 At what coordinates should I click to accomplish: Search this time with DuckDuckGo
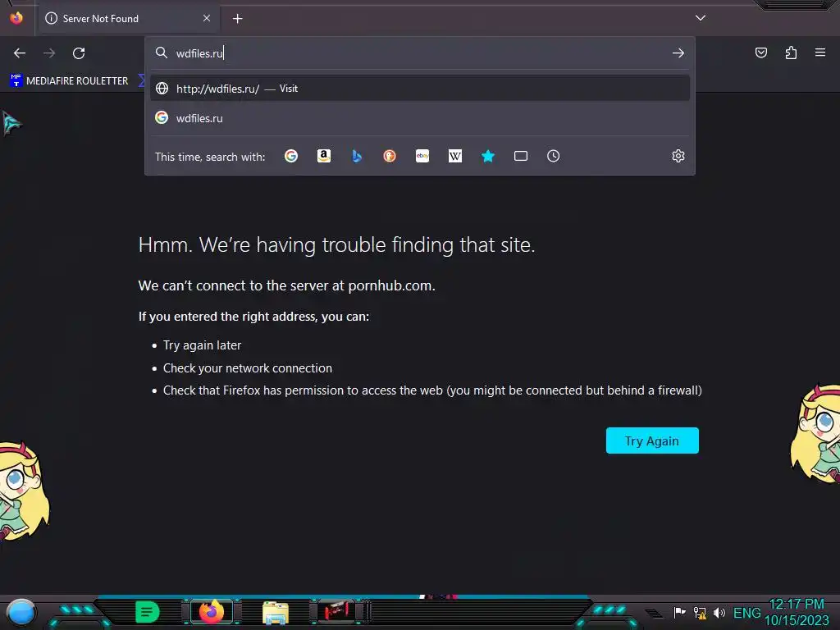coord(390,156)
